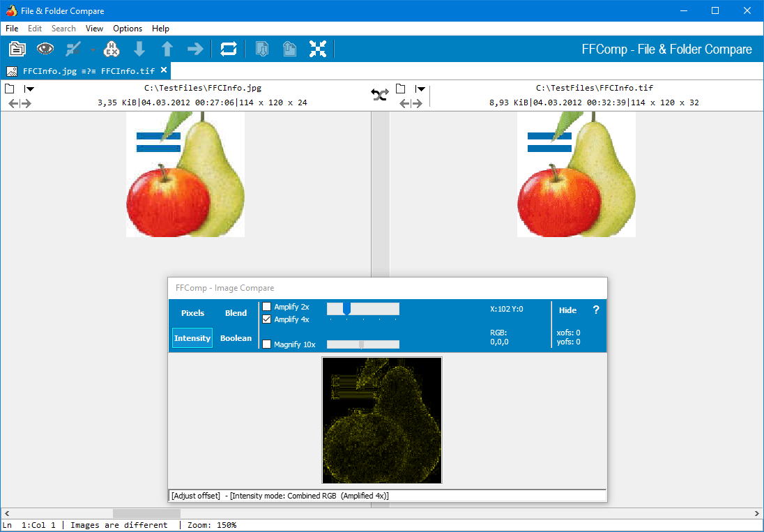Screen dimensions: 764x532
Task: Click the four-arrows expand icon
Action: click(318, 49)
